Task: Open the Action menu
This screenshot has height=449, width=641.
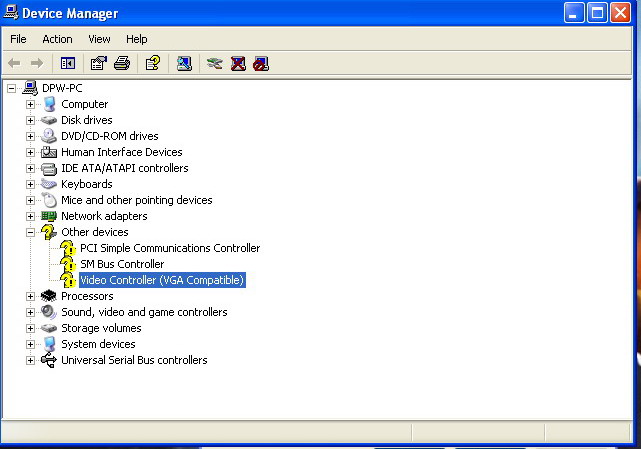Action: coord(57,39)
